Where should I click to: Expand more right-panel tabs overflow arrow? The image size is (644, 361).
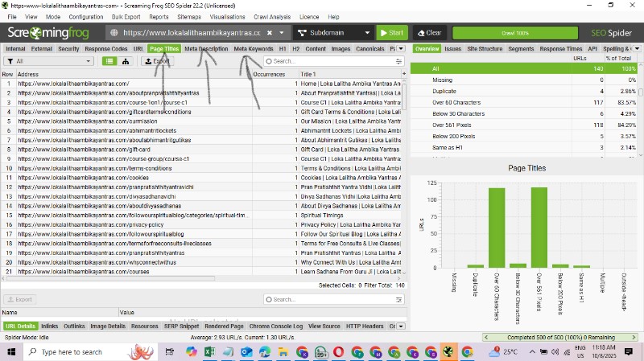tap(637, 49)
